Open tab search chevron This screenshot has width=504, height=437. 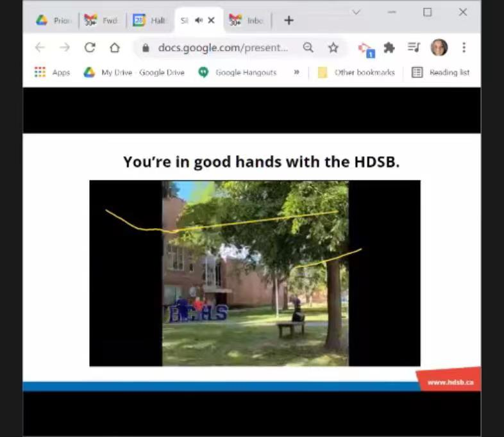click(x=356, y=12)
